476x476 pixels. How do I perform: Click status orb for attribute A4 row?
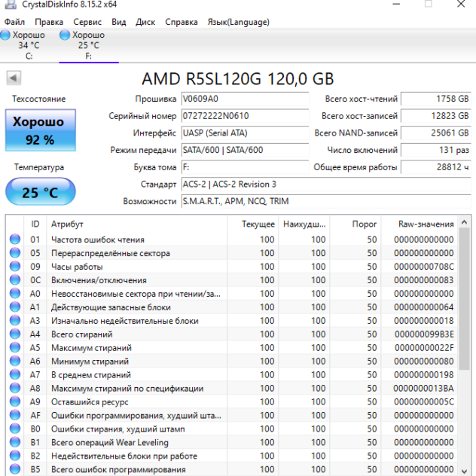15,334
